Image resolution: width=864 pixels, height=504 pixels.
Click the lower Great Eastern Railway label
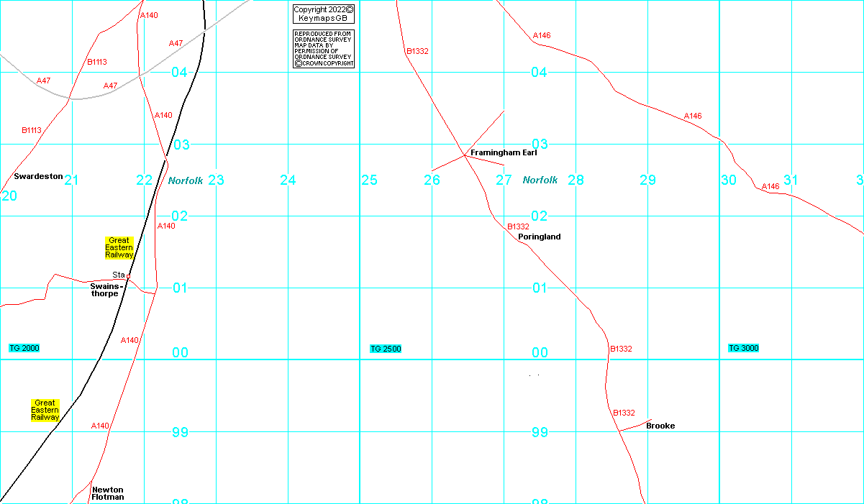[45, 410]
